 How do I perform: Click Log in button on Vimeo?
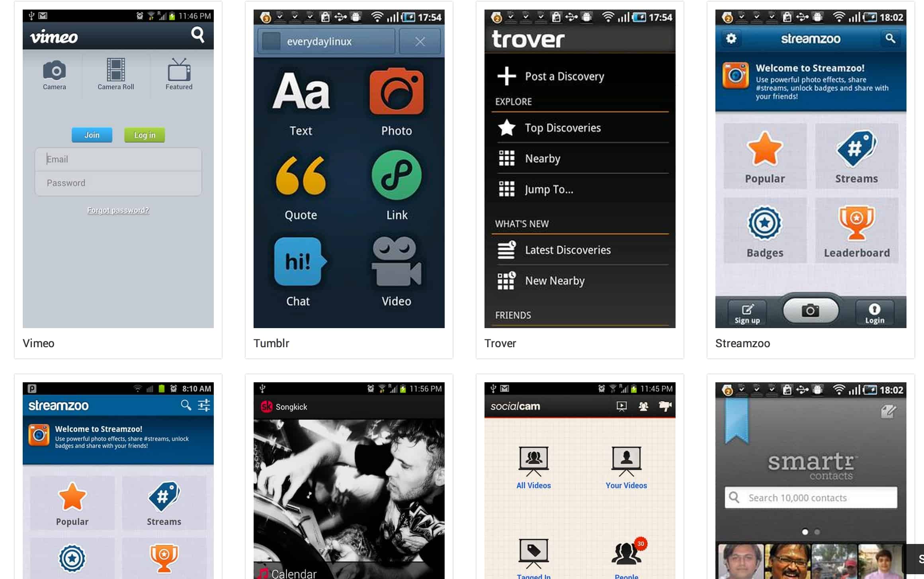point(145,134)
